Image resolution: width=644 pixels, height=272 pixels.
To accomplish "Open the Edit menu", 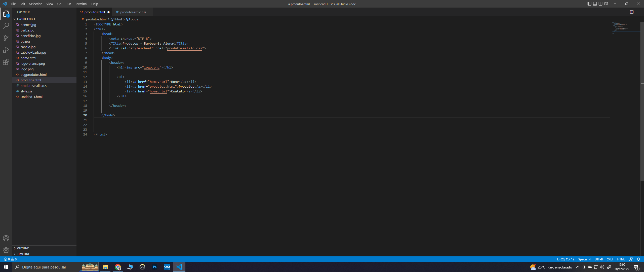I will click(x=22, y=4).
